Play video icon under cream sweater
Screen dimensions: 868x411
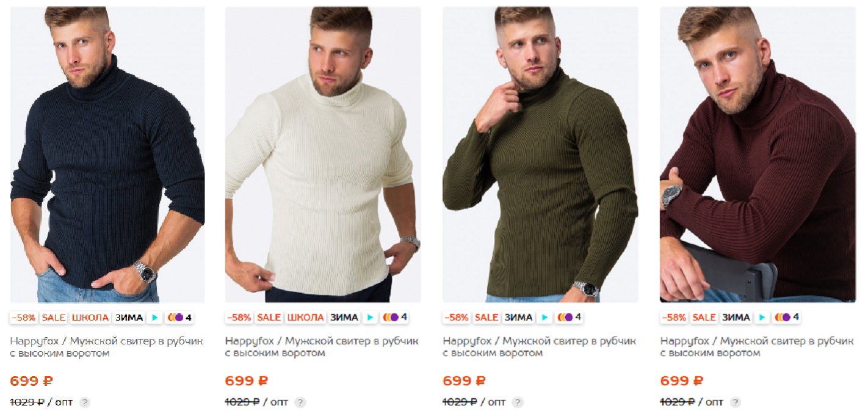pos(370,318)
